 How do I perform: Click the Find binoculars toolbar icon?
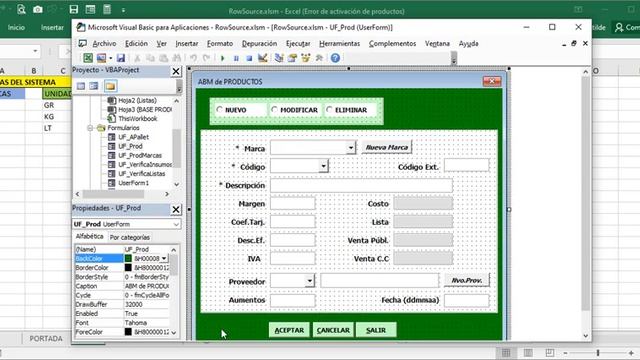[177, 58]
